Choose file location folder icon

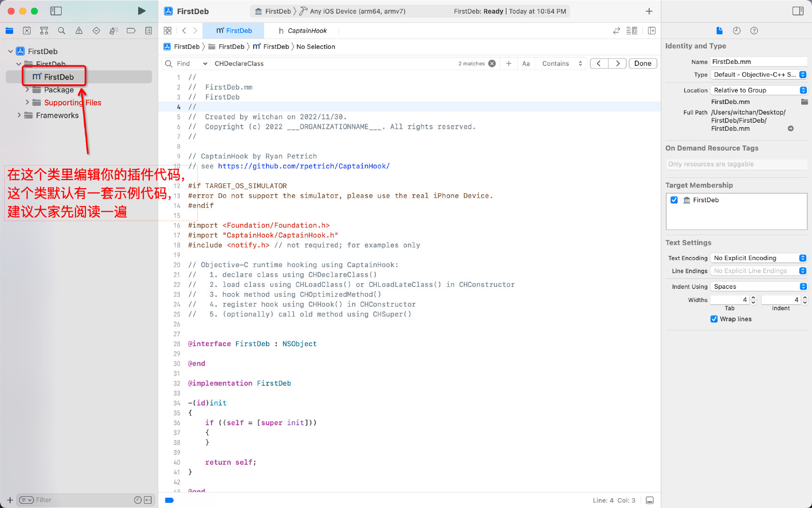[804, 102]
